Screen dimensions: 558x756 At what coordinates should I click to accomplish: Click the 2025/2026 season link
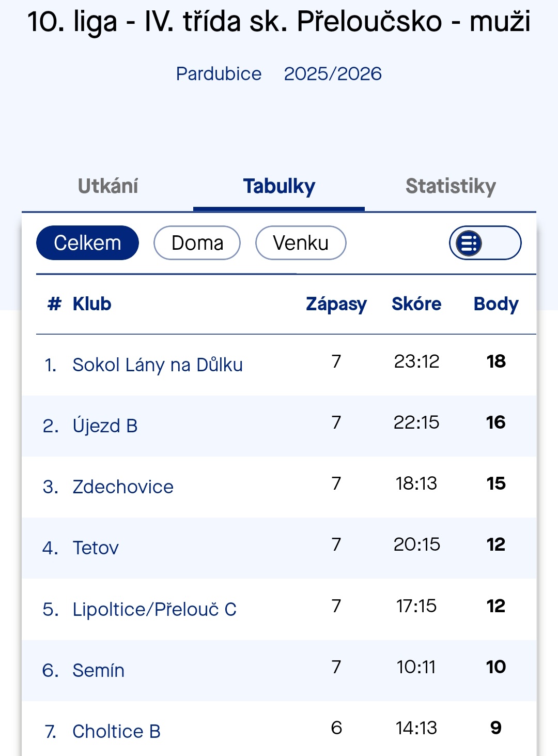coord(333,74)
